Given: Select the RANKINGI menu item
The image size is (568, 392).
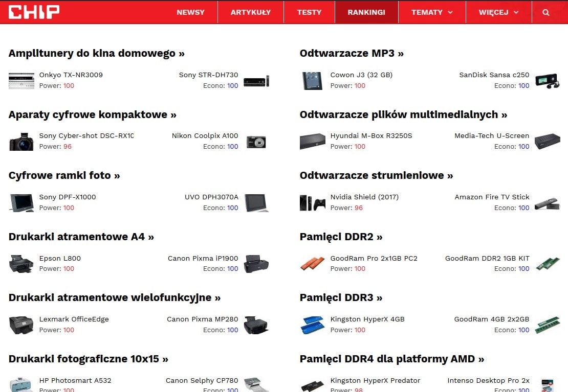Looking at the screenshot, I should [366, 12].
